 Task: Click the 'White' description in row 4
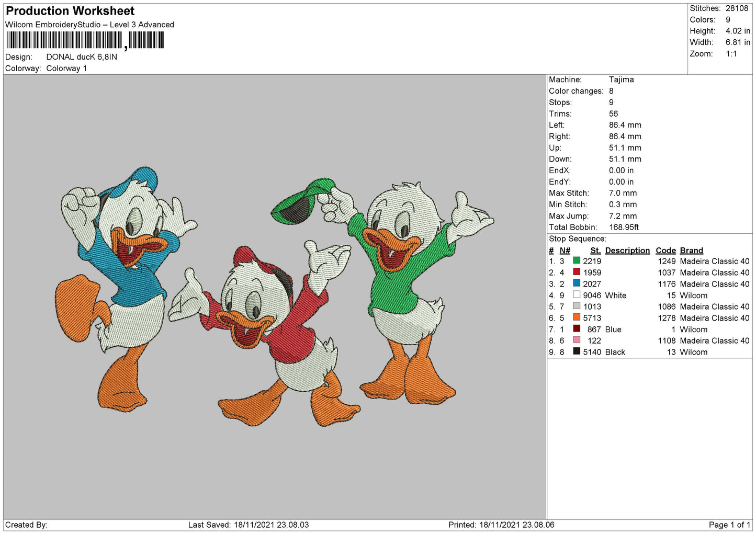tap(616, 296)
